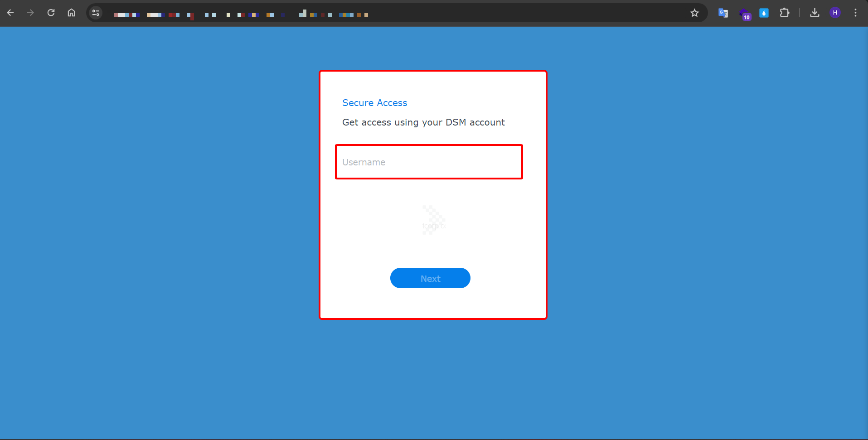The height and width of the screenshot is (440, 868).
Task: Open the Extensions puzzle menu
Action: click(x=784, y=13)
